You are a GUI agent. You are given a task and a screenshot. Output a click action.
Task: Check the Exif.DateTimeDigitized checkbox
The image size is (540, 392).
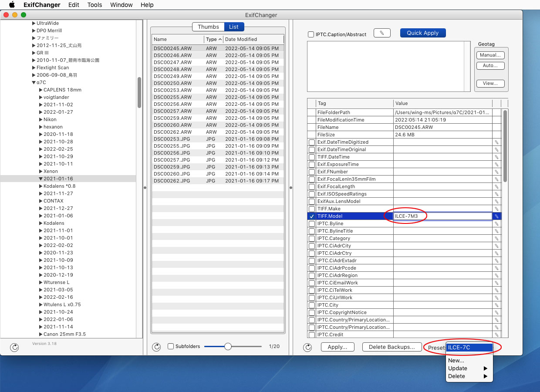(x=312, y=142)
